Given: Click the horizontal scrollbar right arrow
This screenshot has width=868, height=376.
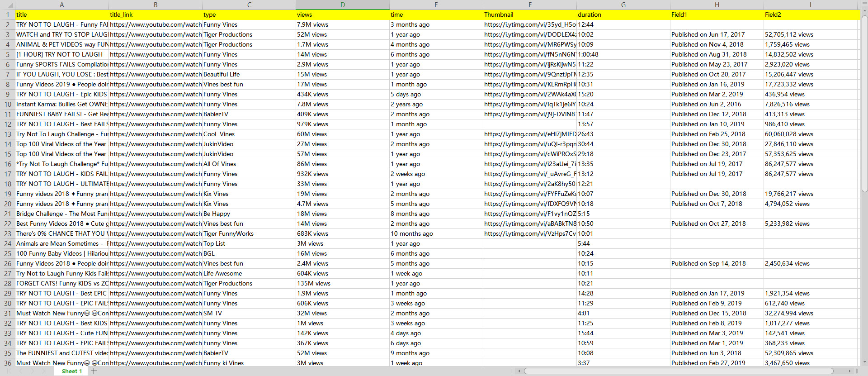Looking at the screenshot, I should [849, 371].
